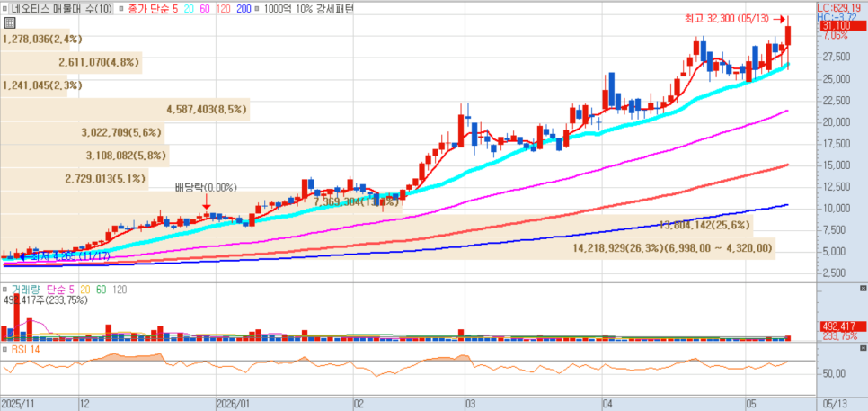Click the 12 month marker on the time axis
This screenshot has width=868, height=411.
[x=84, y=404]
